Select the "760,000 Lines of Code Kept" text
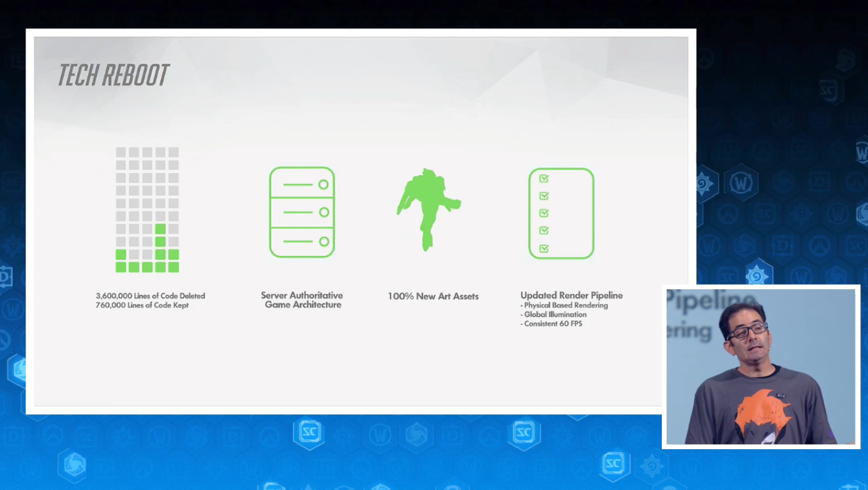 (142, 305)
